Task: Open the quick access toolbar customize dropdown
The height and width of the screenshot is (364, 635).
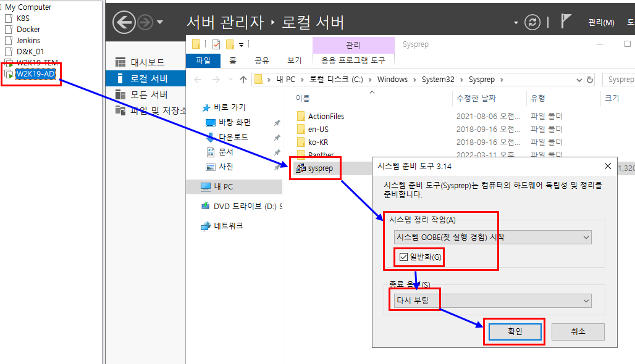Action: 241,45
